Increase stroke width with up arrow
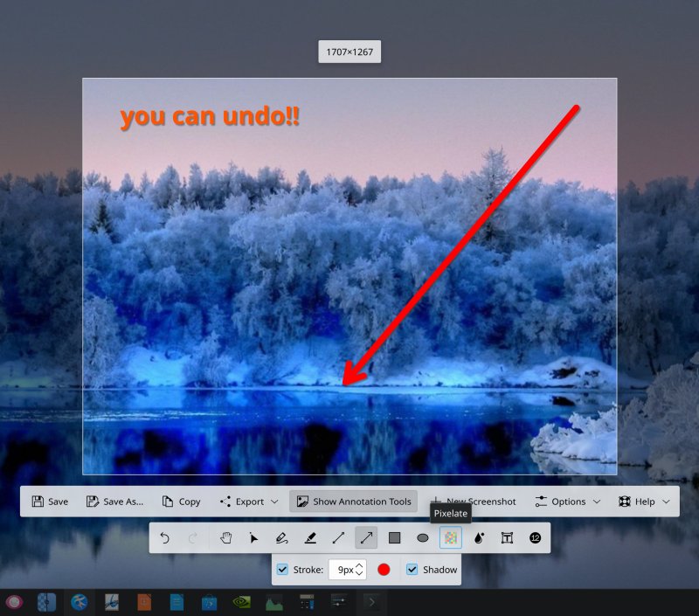 pos(359,565)
